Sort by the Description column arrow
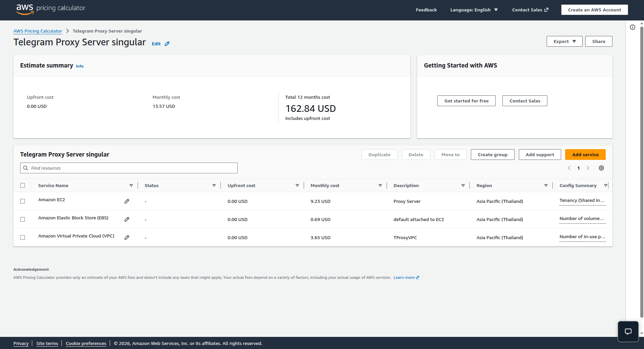Image resolution: width=644 pixels, height=349 pixels. point(463,185)
